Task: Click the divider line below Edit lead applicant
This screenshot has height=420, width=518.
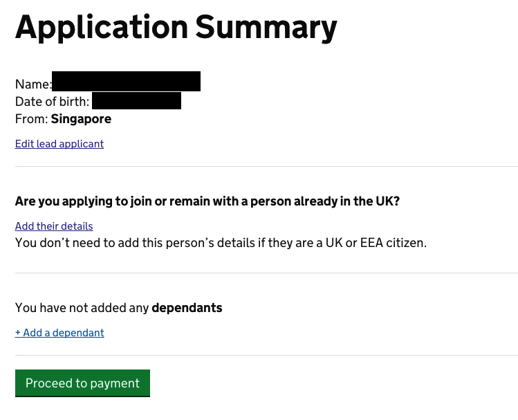Action: coord(266,166)
